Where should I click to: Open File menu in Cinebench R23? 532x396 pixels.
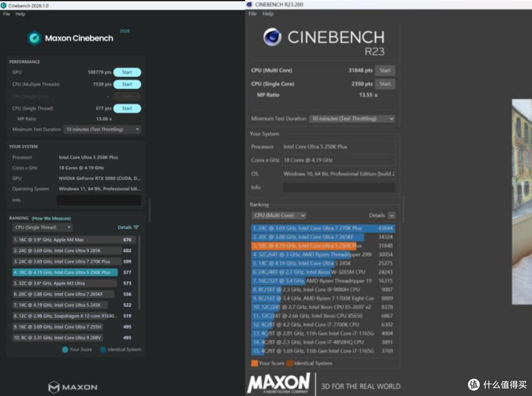click(252, 14)
